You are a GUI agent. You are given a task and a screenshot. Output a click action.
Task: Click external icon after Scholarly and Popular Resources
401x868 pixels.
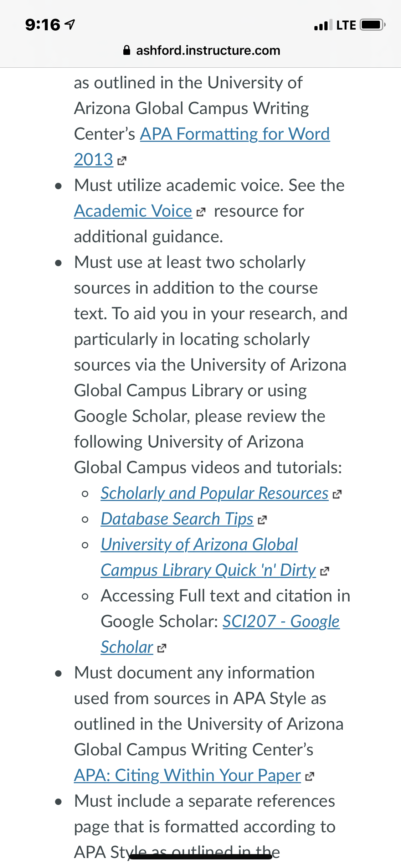click(x=337, y=494)
